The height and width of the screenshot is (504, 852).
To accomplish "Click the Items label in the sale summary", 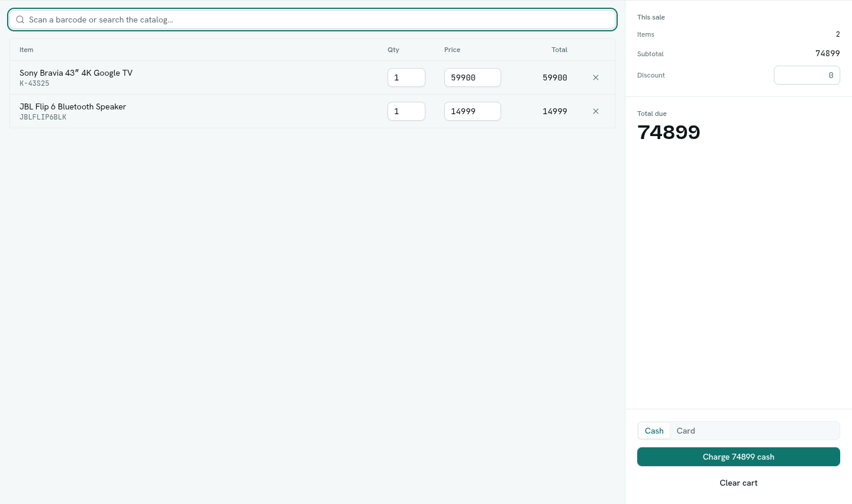I will 646,34.
